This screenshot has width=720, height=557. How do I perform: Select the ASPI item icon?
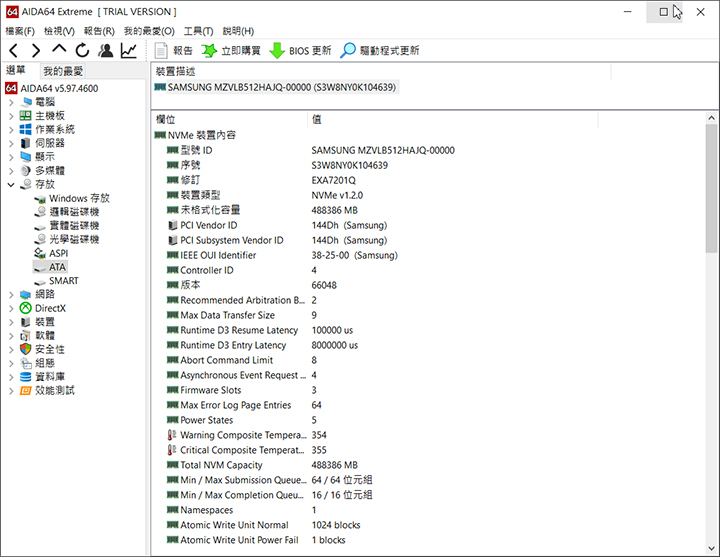click(x=40, y=253)
